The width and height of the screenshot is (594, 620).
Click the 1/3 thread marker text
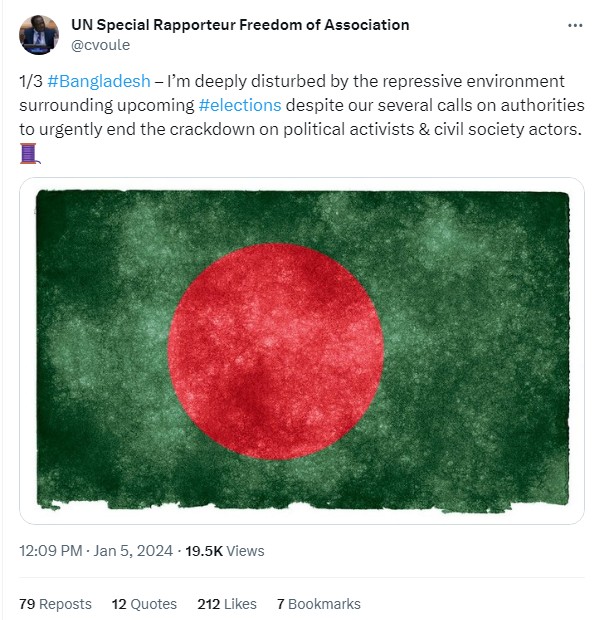click(31, 81)
